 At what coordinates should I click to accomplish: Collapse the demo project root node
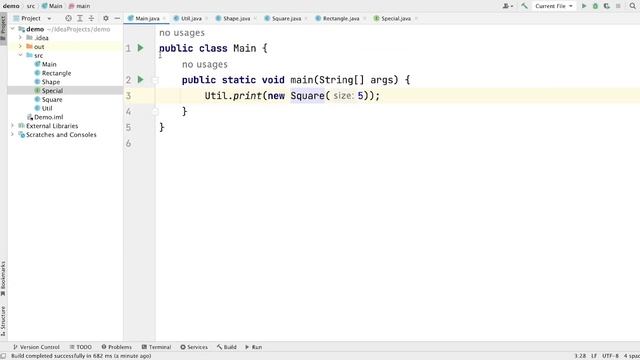click(x=13, y=29)
